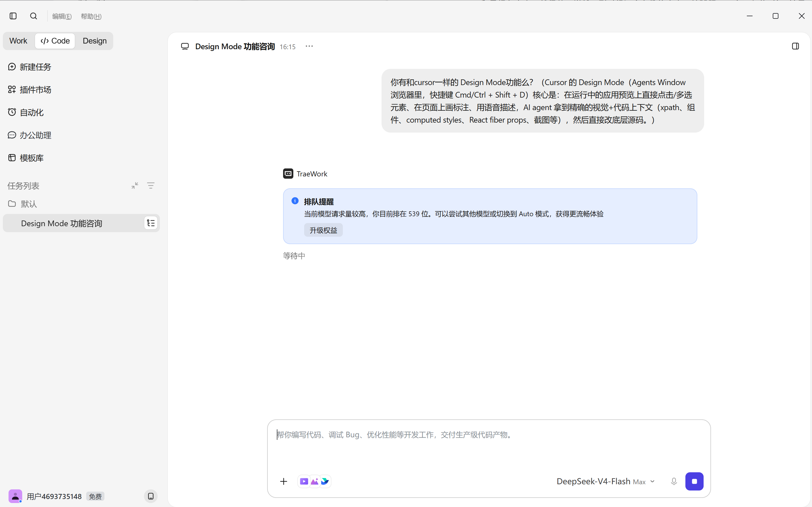Screen dimensions: 812x507
Task: Click the user message bubble about cursor
Action: (543, 101)
